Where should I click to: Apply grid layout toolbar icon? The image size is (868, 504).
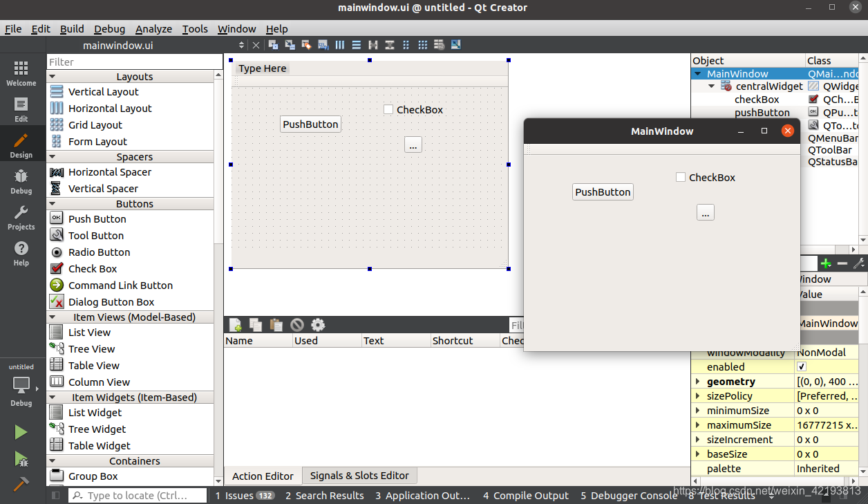pos(422,45)
